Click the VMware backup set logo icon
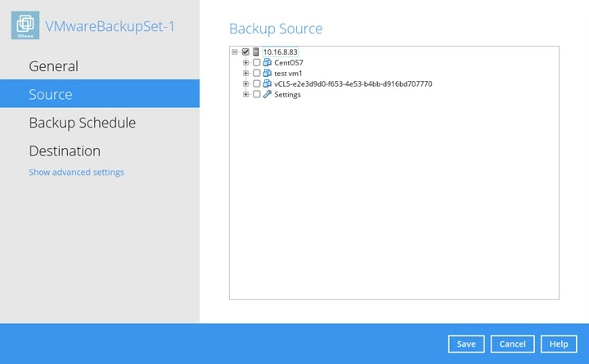Image resolution: width=589 pixels, height=364 pixels. click(25, 25)
